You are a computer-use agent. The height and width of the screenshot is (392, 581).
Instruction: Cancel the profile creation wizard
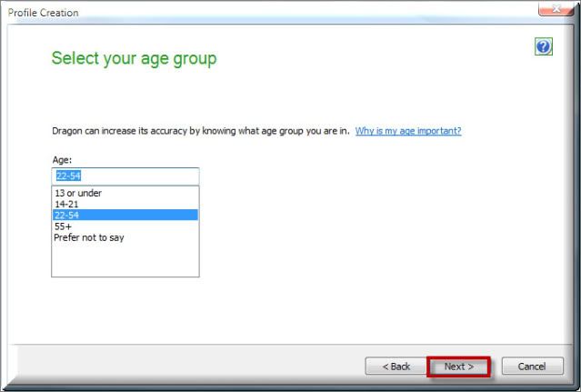(x=532, y=367)
